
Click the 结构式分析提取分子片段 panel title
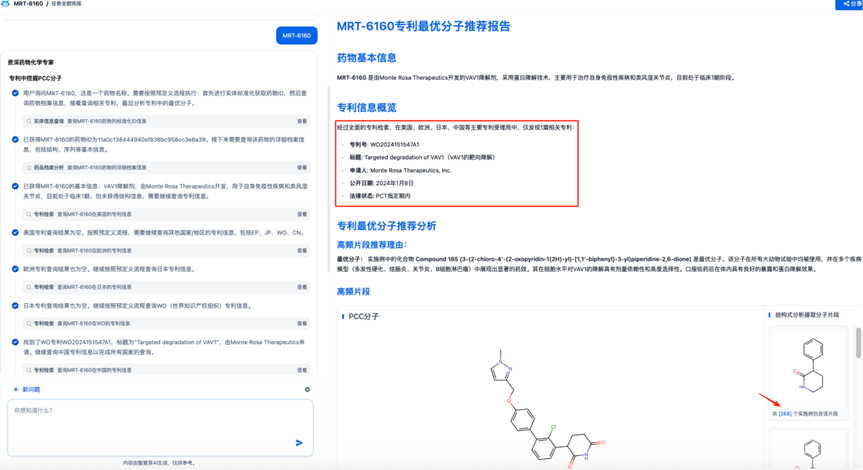807,315
